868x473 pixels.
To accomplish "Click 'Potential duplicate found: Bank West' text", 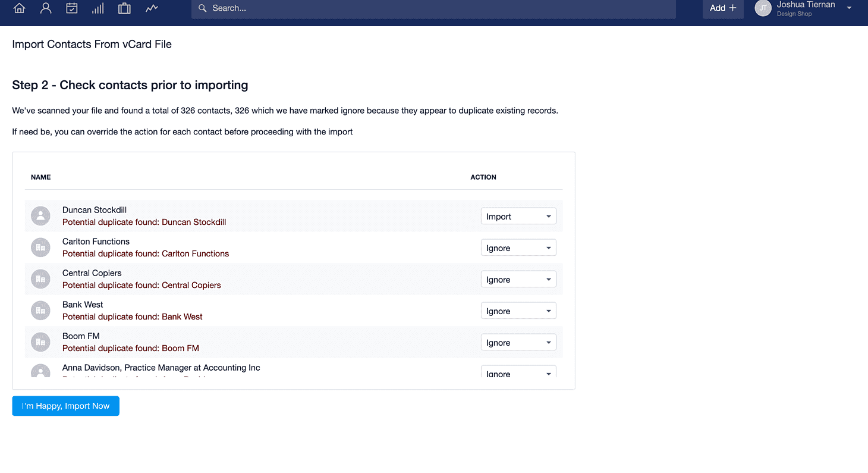I will [x=133, y=317].
